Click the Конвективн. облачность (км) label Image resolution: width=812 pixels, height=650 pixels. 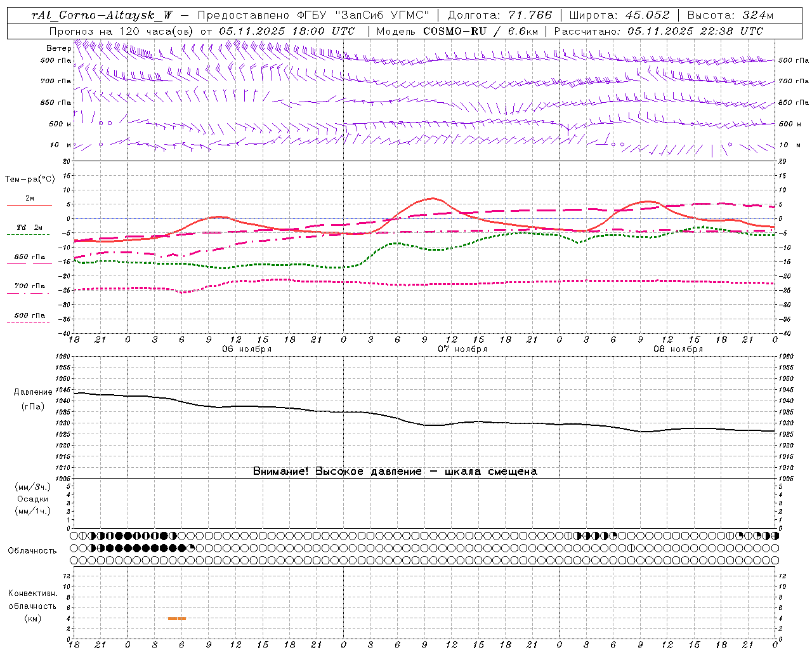coord(32,606)
